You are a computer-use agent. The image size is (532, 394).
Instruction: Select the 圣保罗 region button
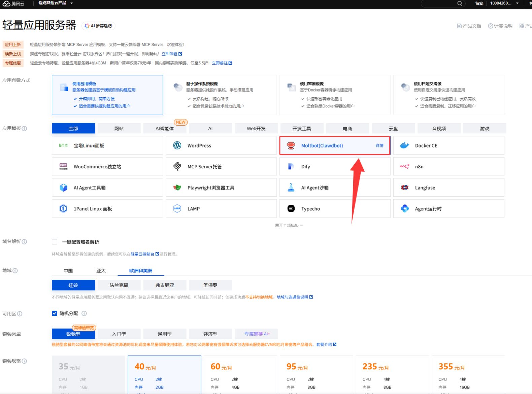click(210, 285)
